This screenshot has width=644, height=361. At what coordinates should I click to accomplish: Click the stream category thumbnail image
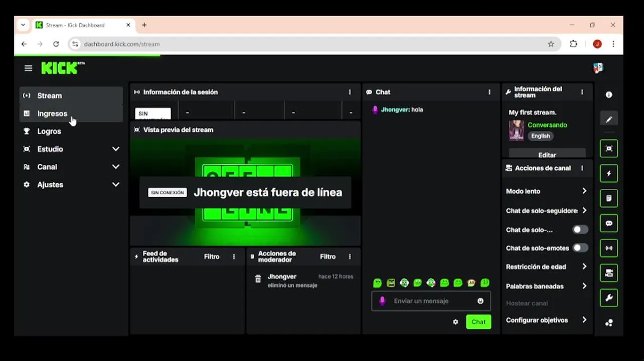pyautogui.click(x=517, y=130)
